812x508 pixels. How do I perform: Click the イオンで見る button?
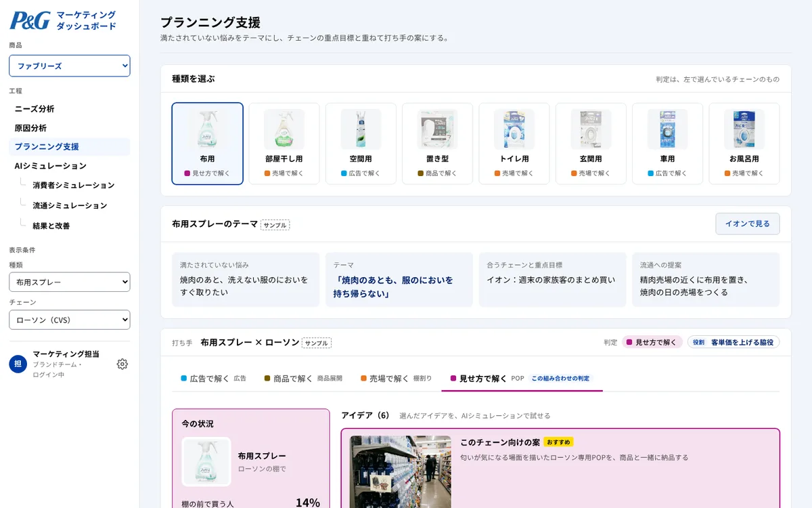point(748,224)
